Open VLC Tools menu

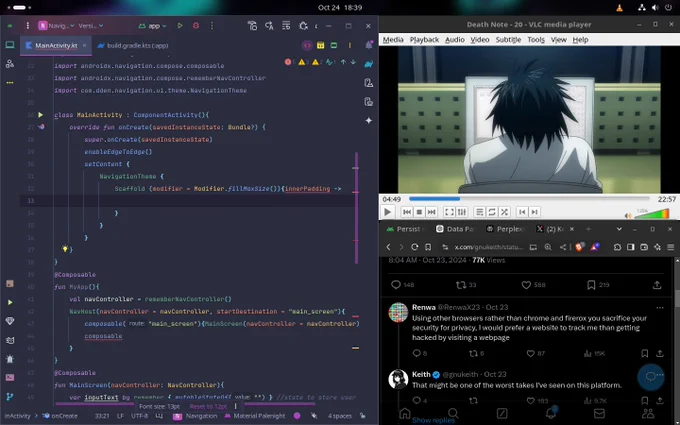click(536, 40)
